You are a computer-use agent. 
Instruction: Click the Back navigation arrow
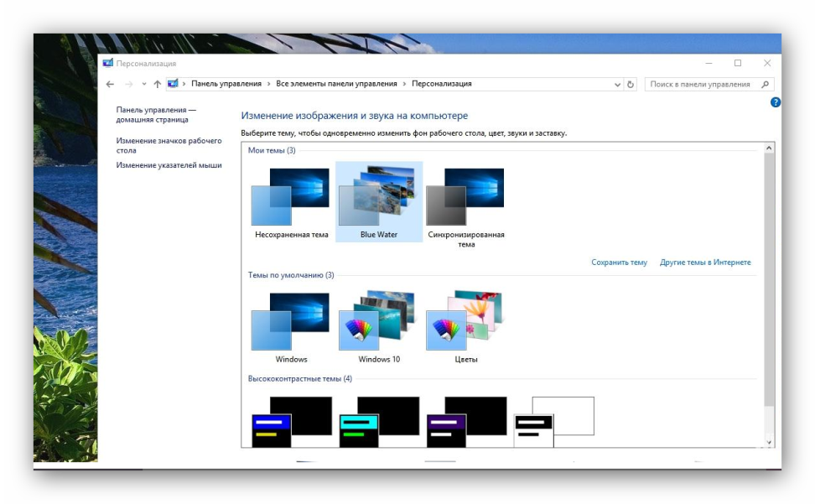[x=110, y=84]
